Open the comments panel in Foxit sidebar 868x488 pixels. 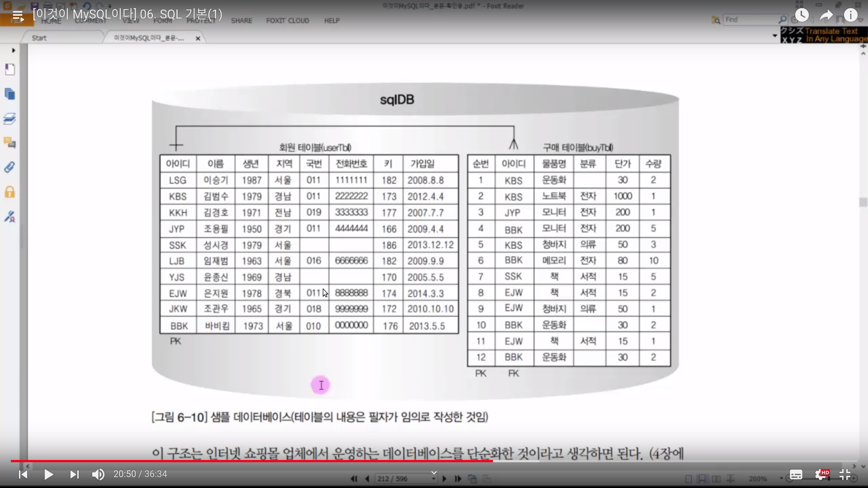click(x=10, y=143)
